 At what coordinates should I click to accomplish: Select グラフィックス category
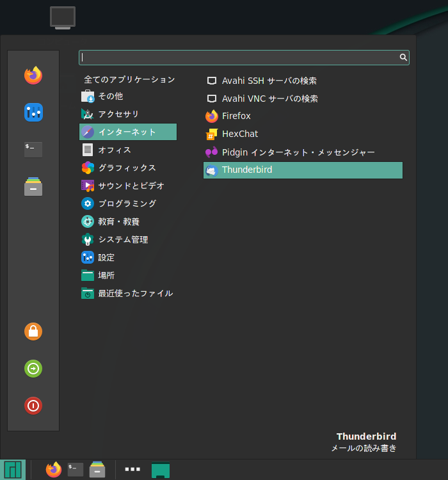[128, 168]
